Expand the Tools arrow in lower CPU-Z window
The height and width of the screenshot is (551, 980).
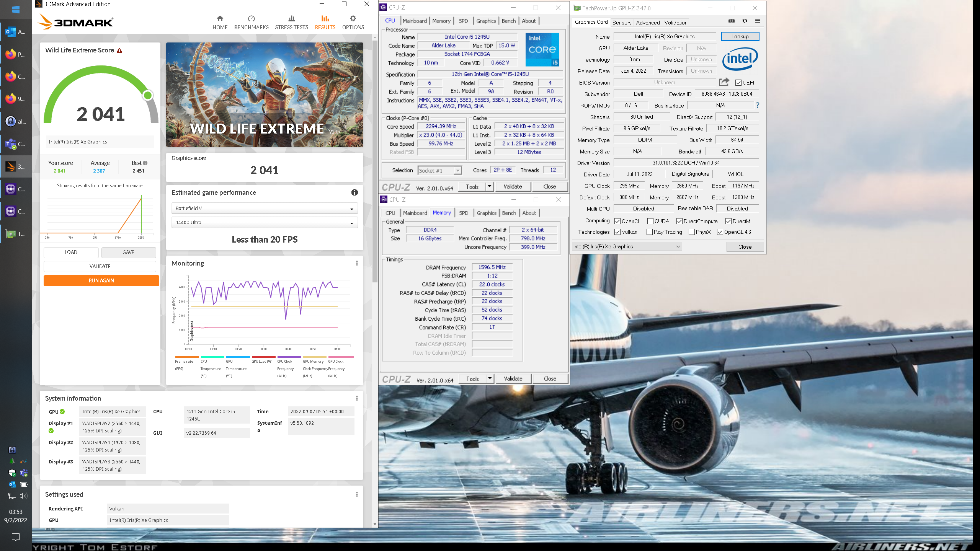pos(490,379)
